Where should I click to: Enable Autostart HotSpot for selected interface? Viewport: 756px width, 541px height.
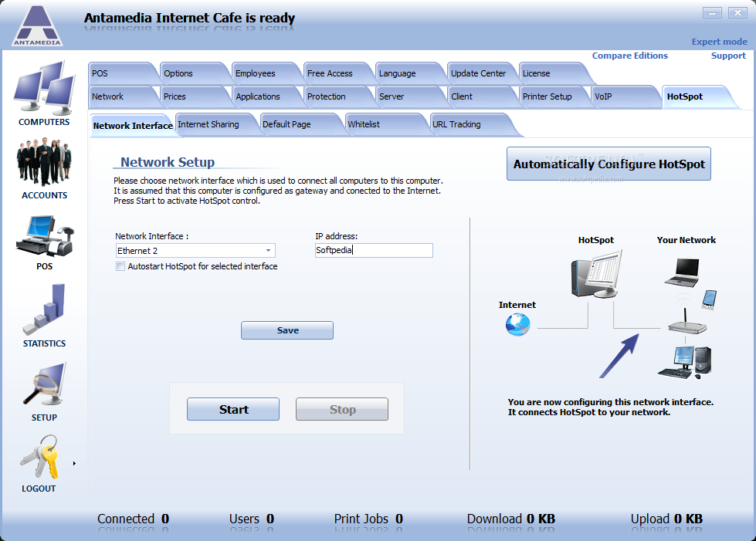click(120, 266)
